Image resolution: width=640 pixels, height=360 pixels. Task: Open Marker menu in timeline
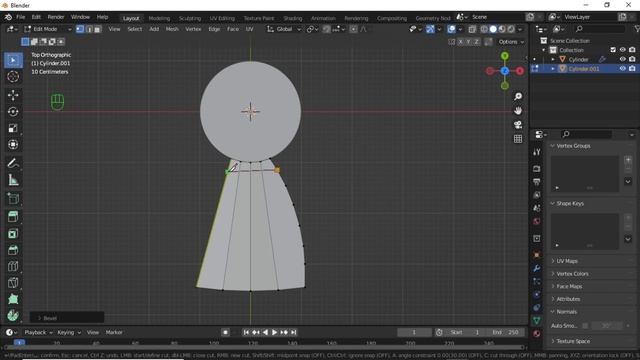114,332
